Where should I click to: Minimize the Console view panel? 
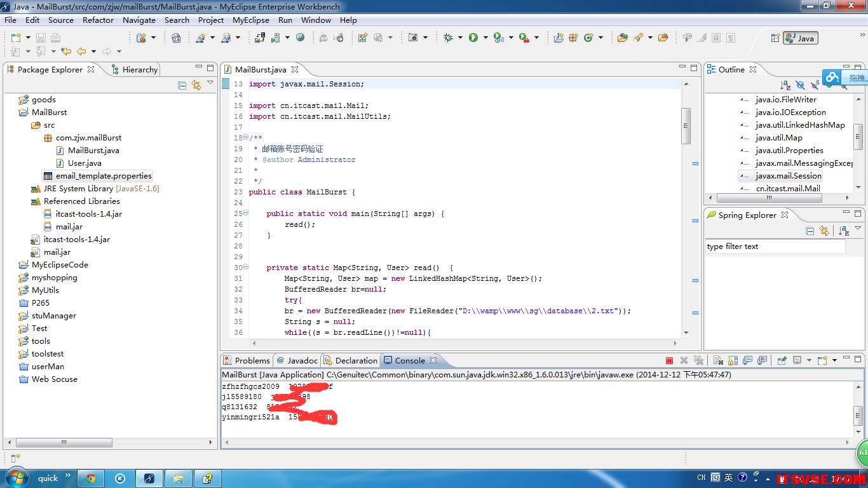(846, 357)
